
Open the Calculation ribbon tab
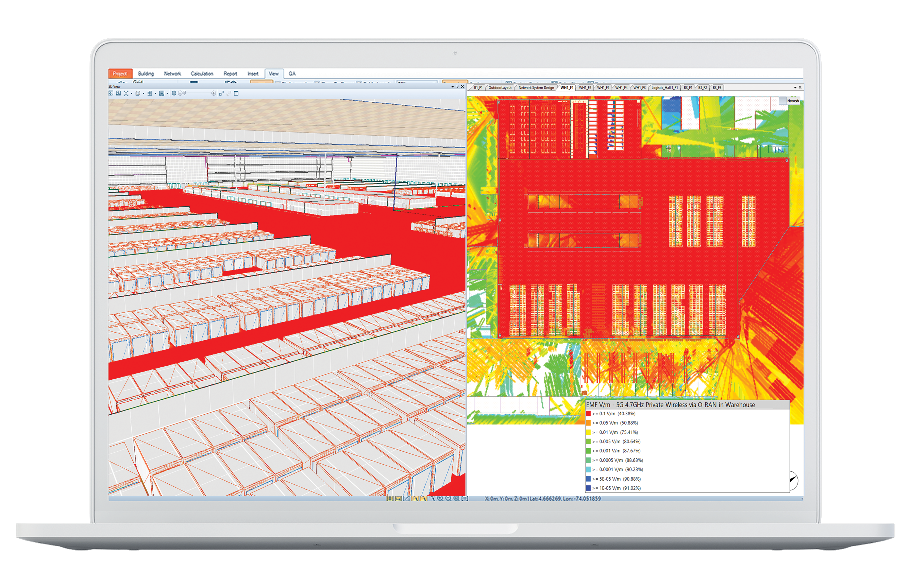(x=202, y=73)
